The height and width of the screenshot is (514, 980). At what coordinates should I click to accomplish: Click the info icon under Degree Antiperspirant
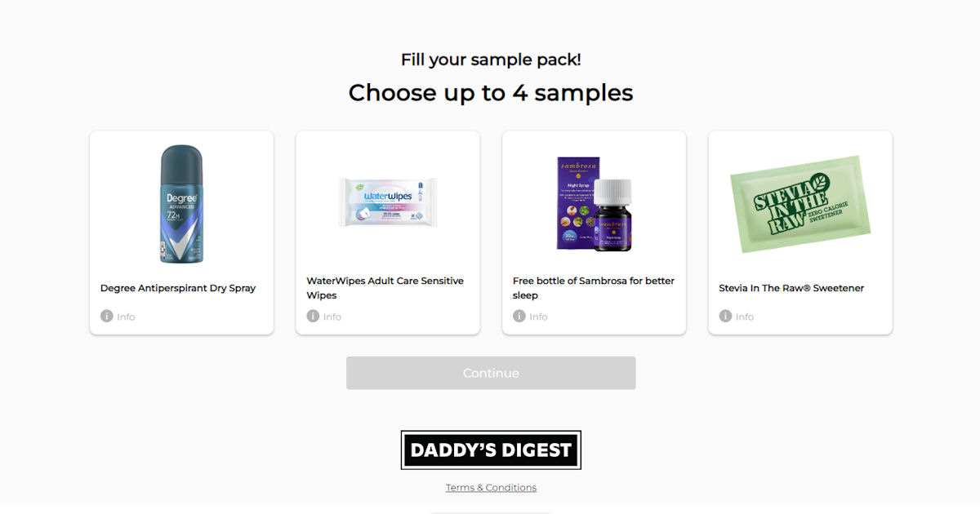[x=107, y=316]
